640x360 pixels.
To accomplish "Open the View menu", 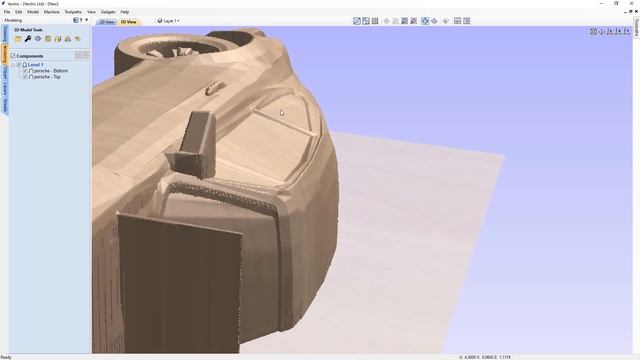I will 91,12.
